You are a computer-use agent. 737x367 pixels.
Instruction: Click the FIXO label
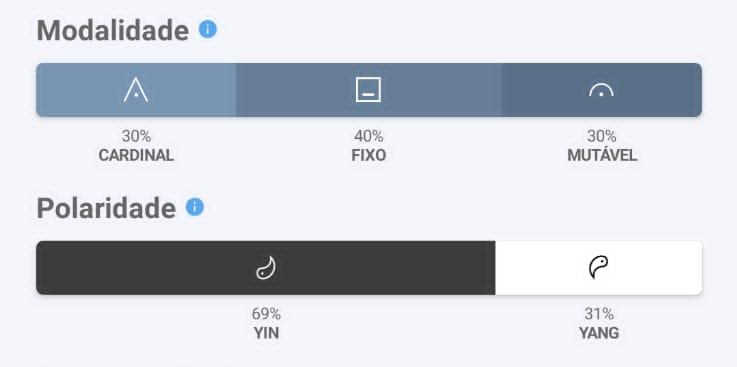[x=368, y=156]
